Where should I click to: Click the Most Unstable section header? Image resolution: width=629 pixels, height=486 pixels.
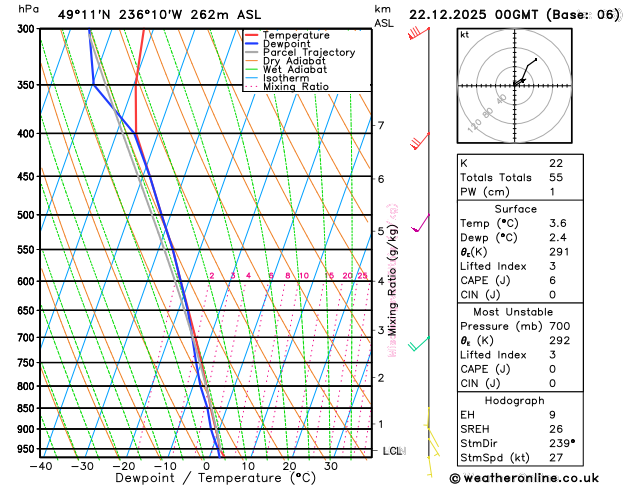(513, 312)
